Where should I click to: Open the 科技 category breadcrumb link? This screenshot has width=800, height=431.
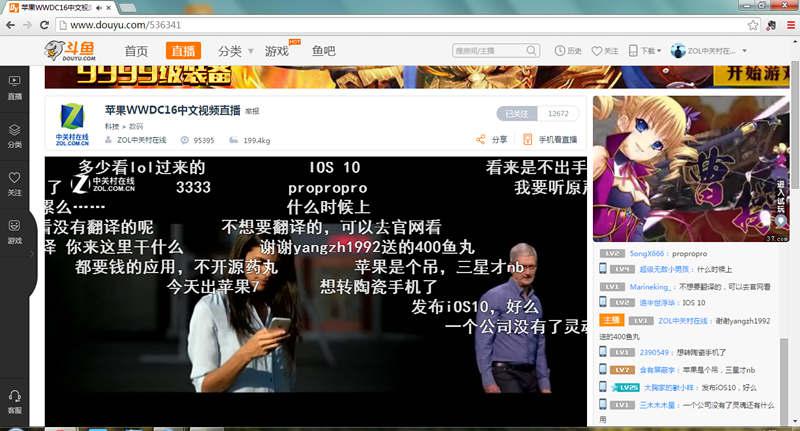click(112, 126)
